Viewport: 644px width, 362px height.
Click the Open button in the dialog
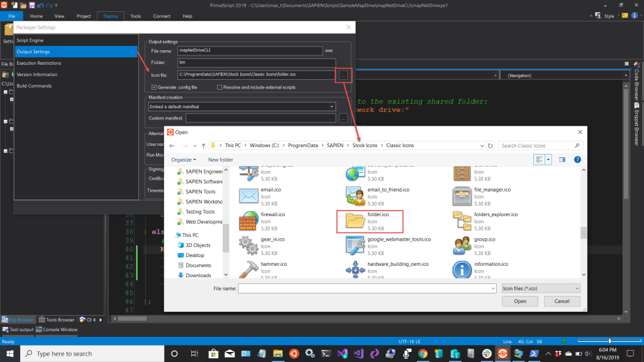point(520,301)
